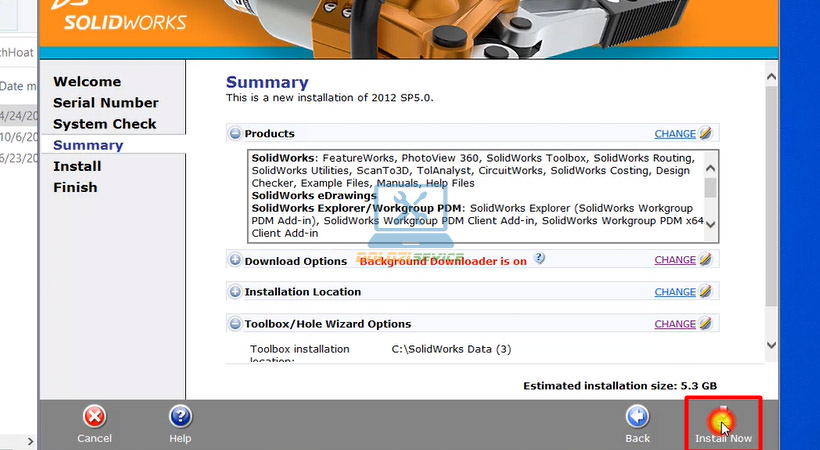This screenshot has height=450, width=820.
Task: Click the red Cancel icon
Action: [94, 417]
